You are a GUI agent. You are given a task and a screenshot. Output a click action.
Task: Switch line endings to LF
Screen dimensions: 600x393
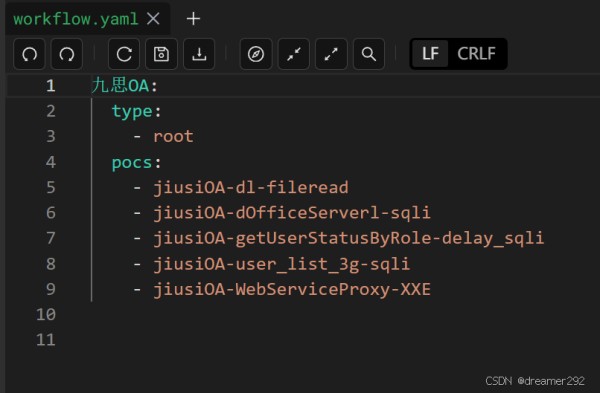430,54
